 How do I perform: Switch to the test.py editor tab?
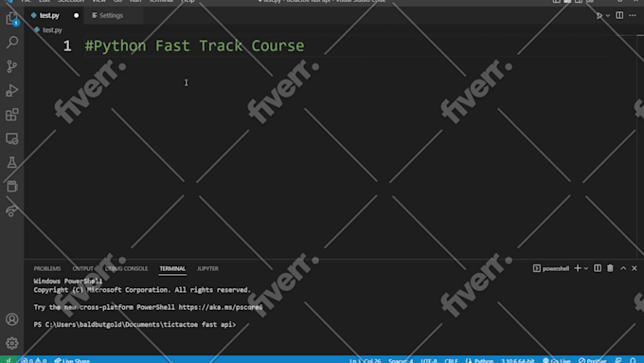pyautogui.click(x=49, y=15)
